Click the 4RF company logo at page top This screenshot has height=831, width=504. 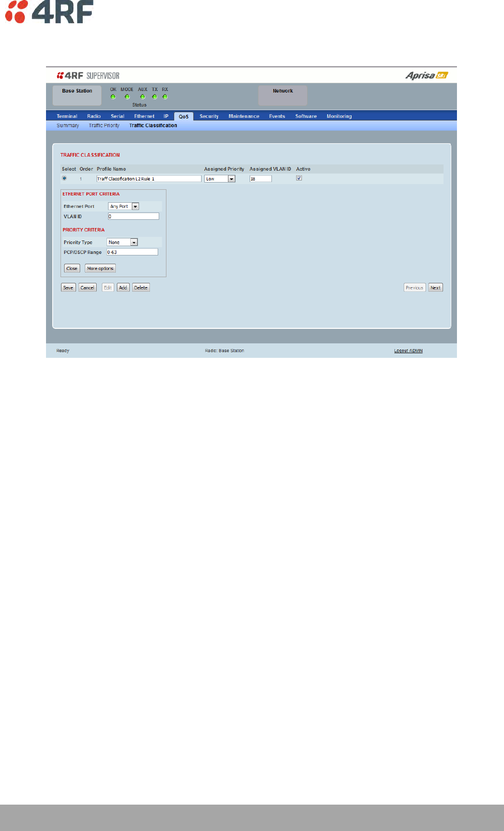pyautogui.click(x=49, y=11)
